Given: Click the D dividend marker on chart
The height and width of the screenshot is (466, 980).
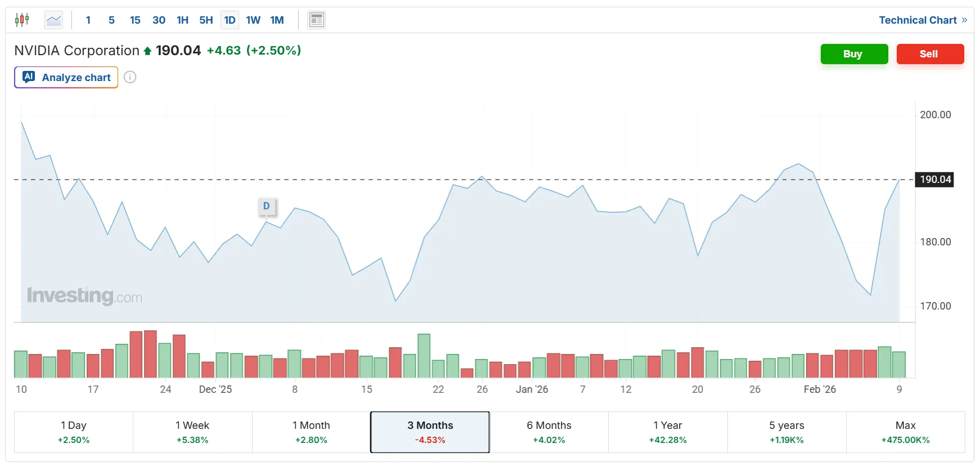Looking at the screenshot, I should click(266, 206).
